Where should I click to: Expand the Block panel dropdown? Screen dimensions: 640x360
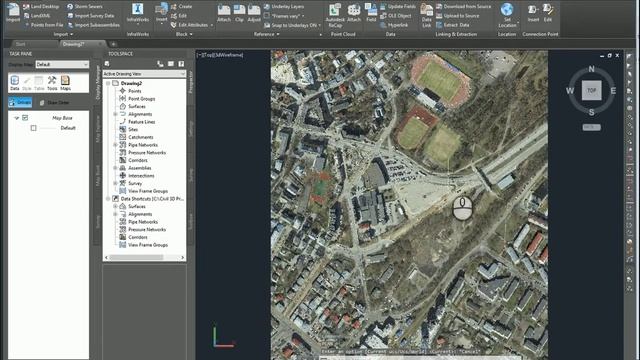(x=184, y=34)
